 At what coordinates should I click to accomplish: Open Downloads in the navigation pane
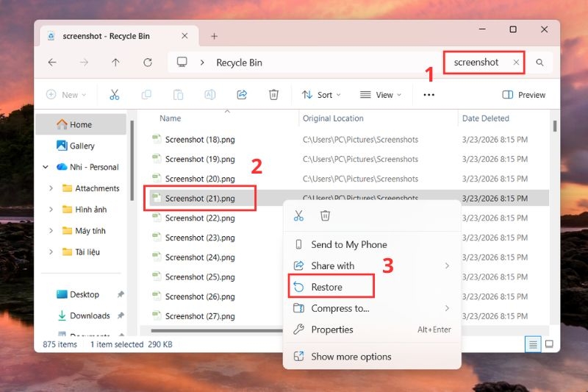[81, 316]
